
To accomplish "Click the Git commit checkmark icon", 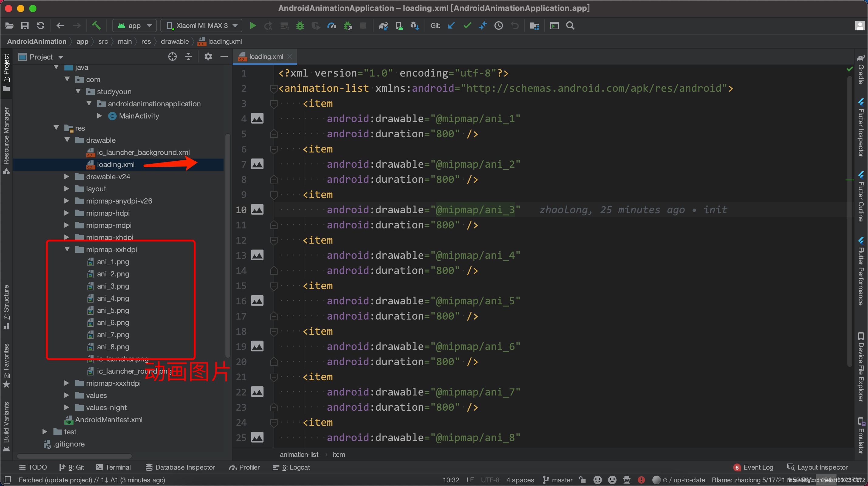I will click(467, 26).
